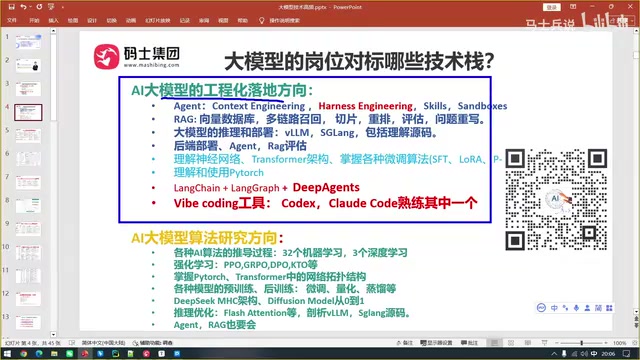Click the 登录 sign-in button
The width and height of the screenshot is (640, 360).
551,7
